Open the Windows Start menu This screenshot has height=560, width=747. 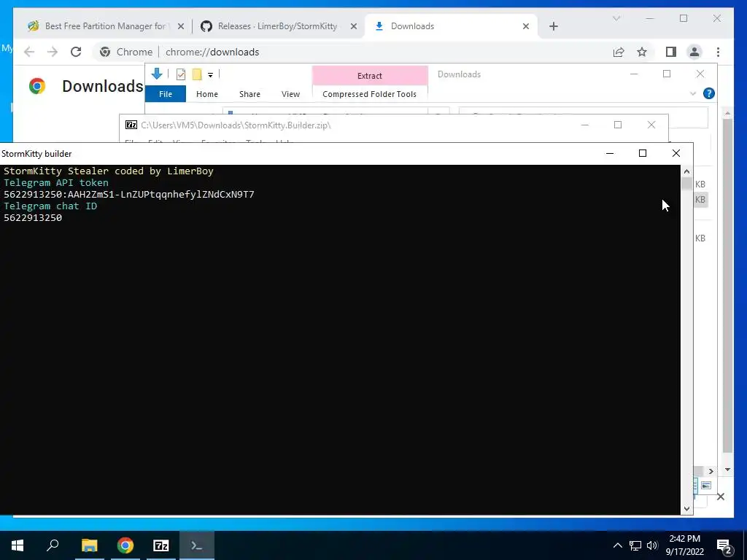(x=18, y=545)
